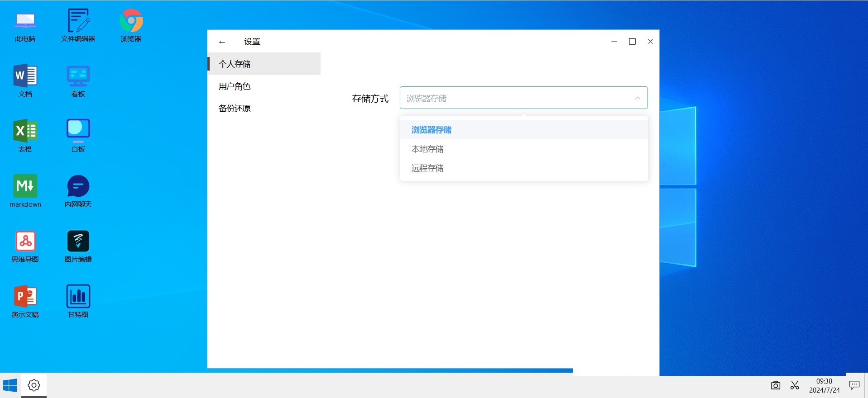This screenshot has width=868, height=398.
Task: Click the Windows start button
Action: pos(10,385)
